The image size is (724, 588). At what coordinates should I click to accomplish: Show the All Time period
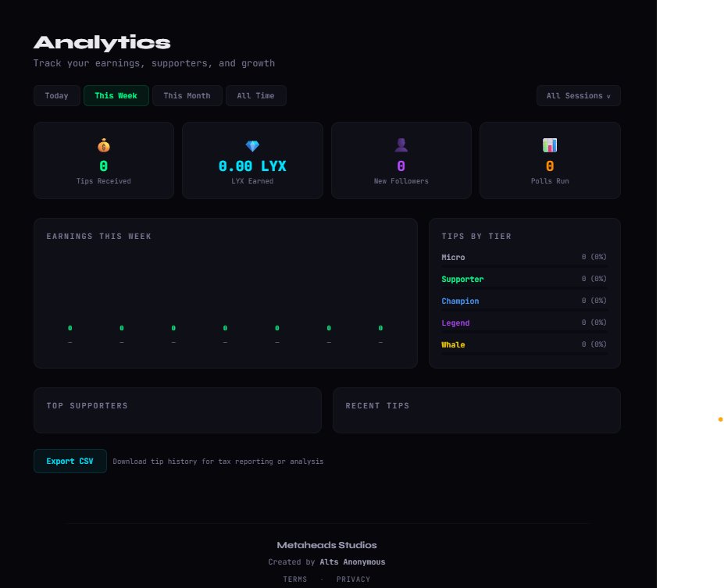(x=256, y=95)
